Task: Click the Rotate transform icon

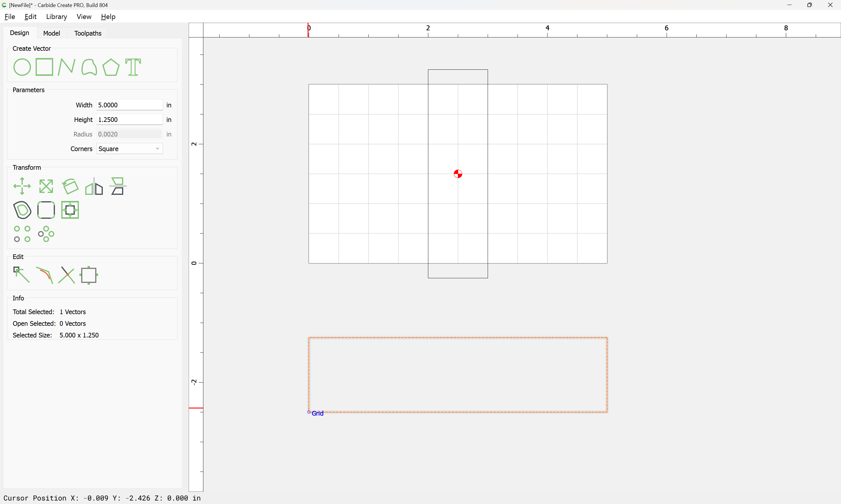Action: tap(70, 186)
